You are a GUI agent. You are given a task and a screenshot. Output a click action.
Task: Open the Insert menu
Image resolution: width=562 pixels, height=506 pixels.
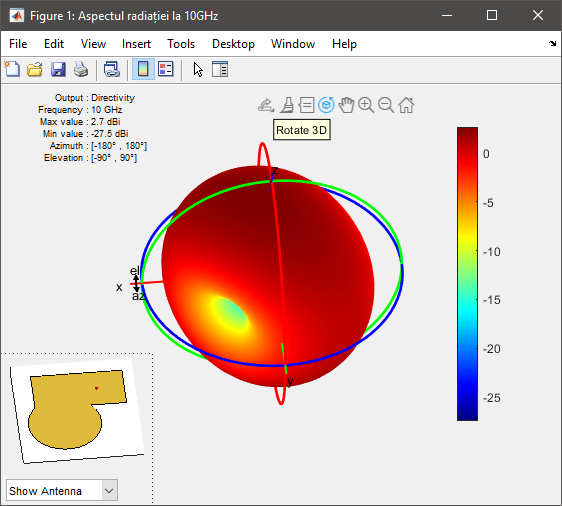136,44
